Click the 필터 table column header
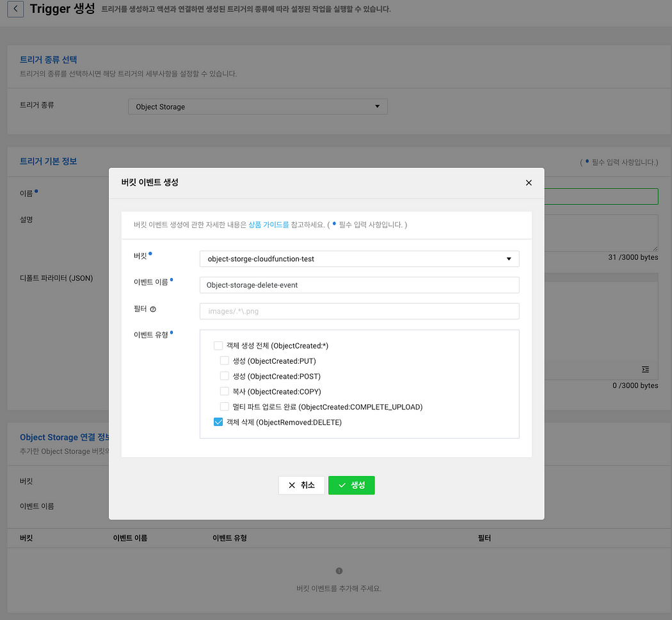The width and height of the screenshot is (672, 620). tap(484, 537)
